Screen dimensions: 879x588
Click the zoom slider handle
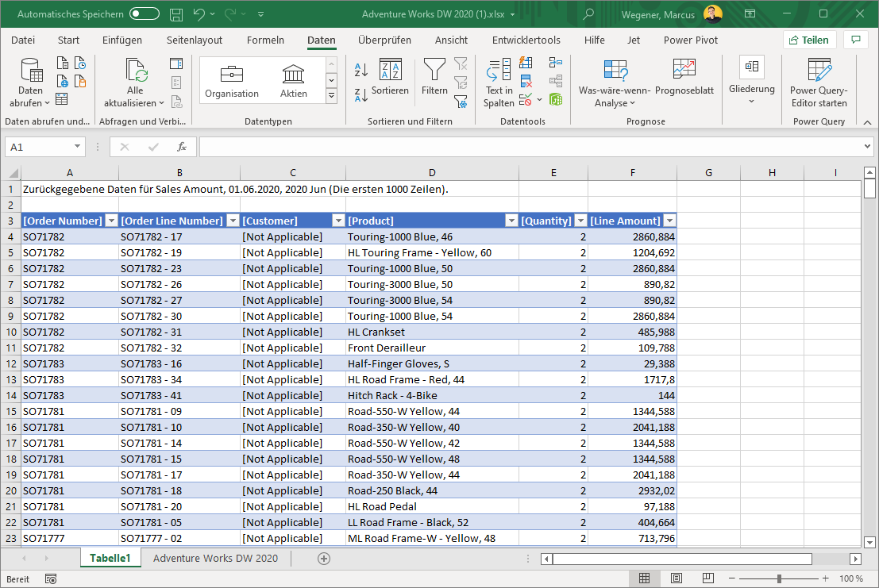click(779, 578)
